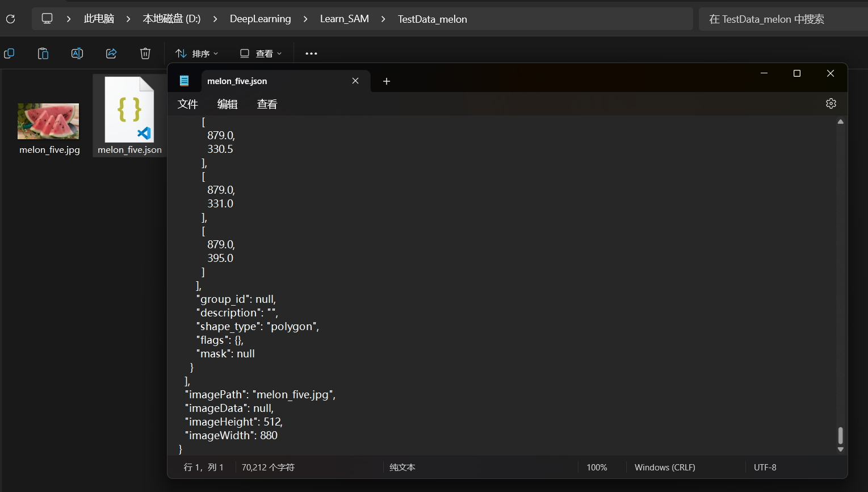This screenshot has width=868, height=492.
Task: Click the UTF-8 encoding entry
Action: 765,468
